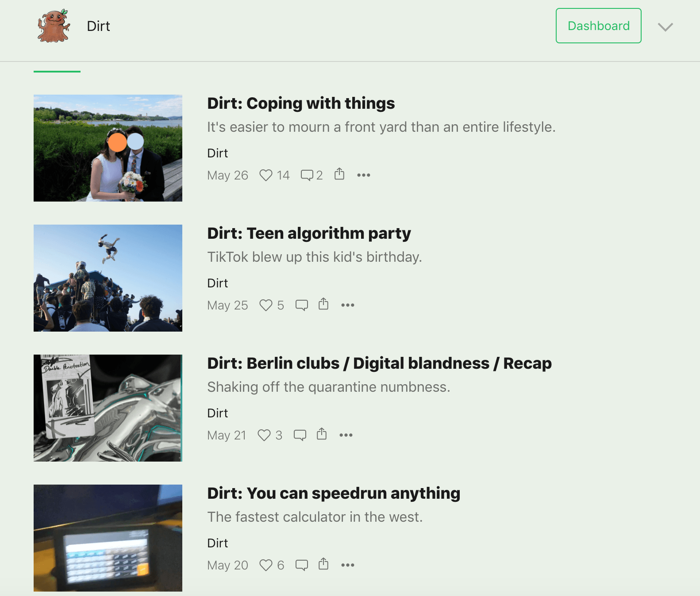Image resolution: width=700 pixels, height=596 pixels.
Task: Open comments on Berlin clubs post
Action: coord(300,435)
